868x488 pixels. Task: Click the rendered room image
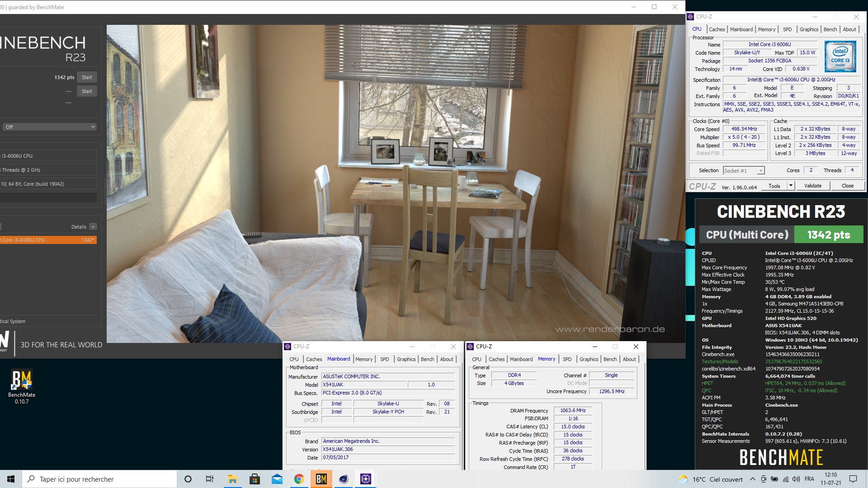pyautogui.click(x=396, y=183)
